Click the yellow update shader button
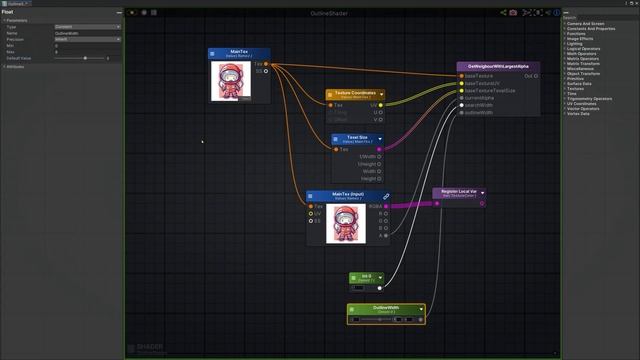Image resolution: width=640 pixels, height=360 pixels. pyautogui.click(x=132, y=13)
